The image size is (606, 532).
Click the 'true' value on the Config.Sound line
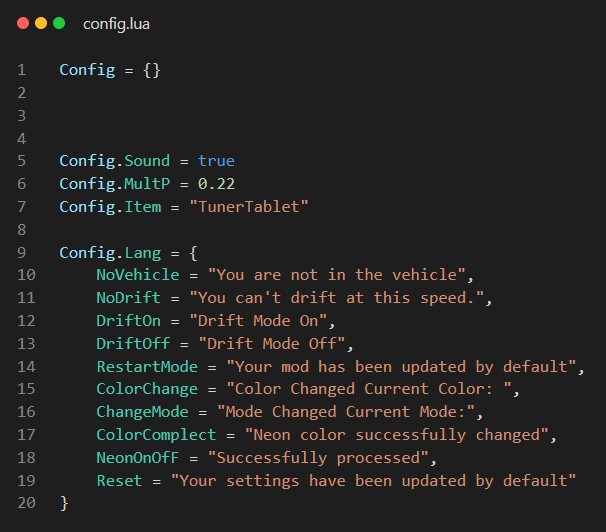[216, 161]
